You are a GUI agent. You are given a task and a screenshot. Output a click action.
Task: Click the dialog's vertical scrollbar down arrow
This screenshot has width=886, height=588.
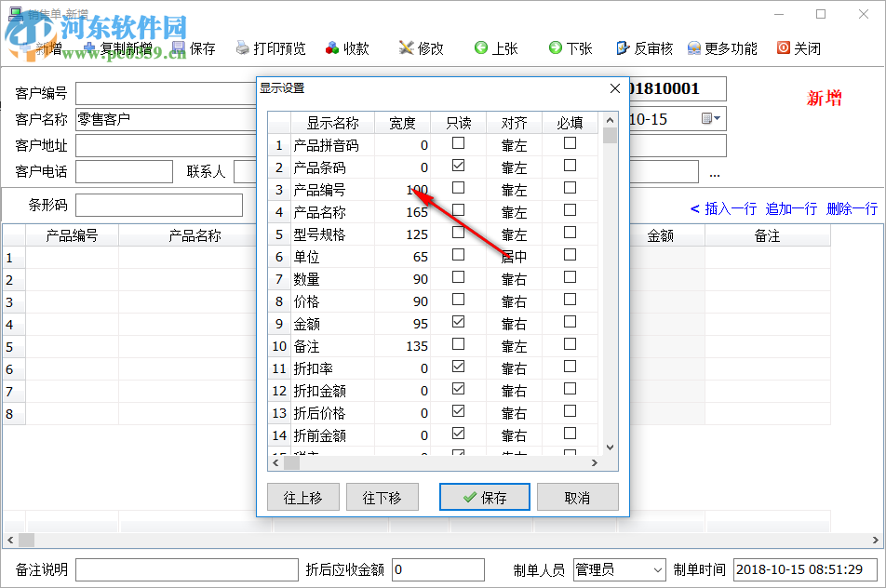610,448
